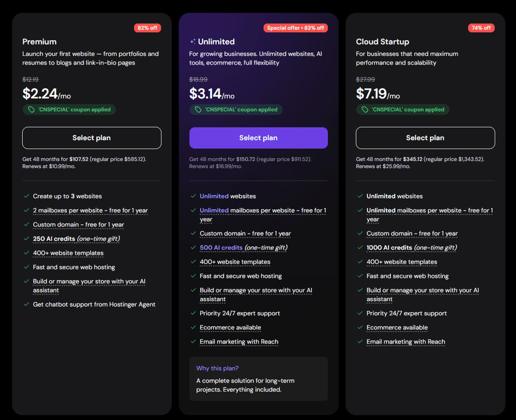Click the $3.14/mo price
The width and height of the screenshot is (516, 420).
coord(212,93)
